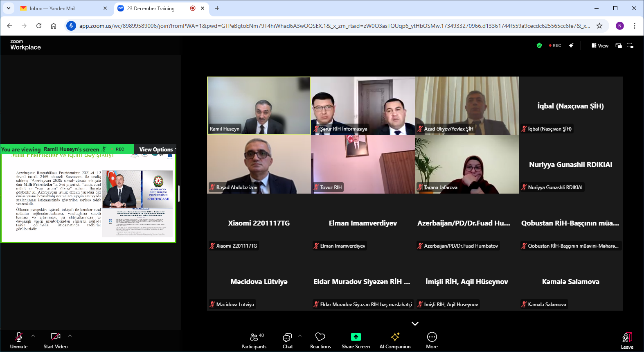Expand video settings arrow next to Start Video

pos(70,336)
